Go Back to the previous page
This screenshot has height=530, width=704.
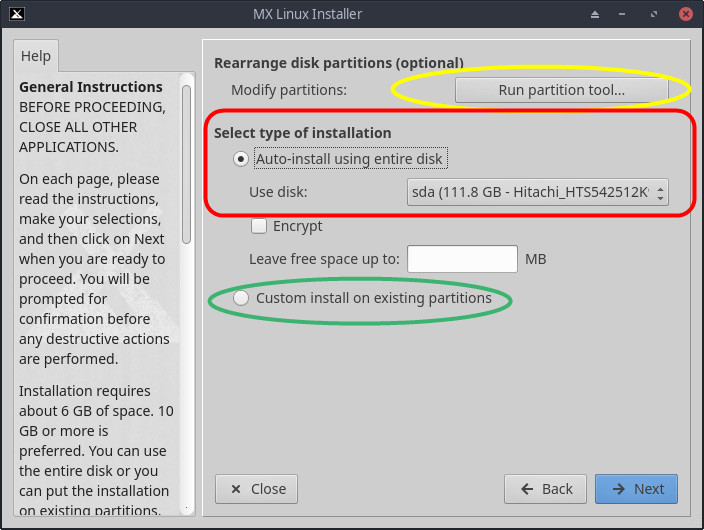tap(545, 489)
